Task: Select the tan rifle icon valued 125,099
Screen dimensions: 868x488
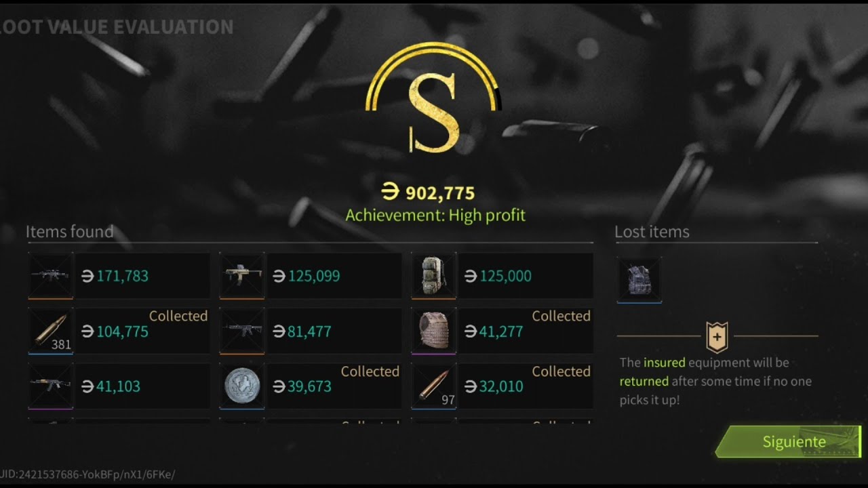Action: [242, 276]
